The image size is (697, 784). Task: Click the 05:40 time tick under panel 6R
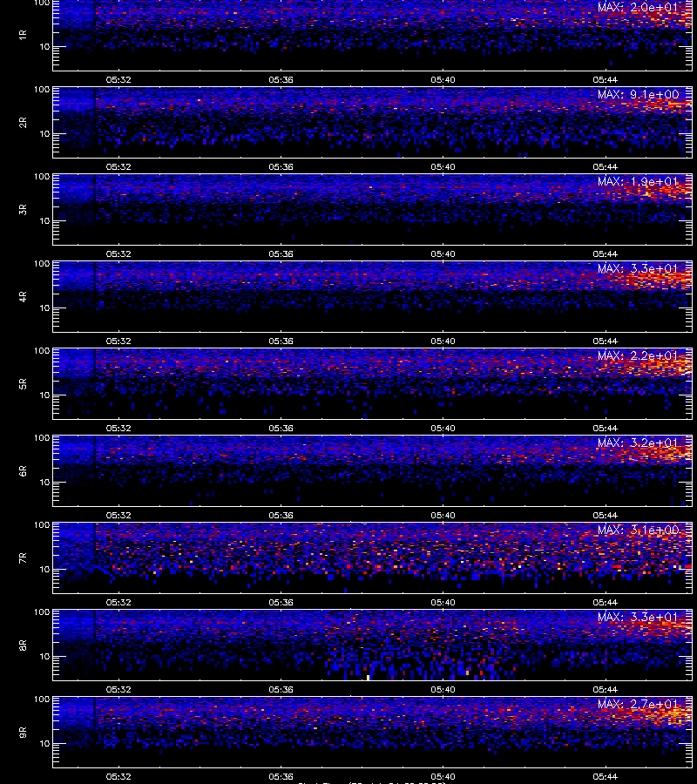(x=443, y=515)
